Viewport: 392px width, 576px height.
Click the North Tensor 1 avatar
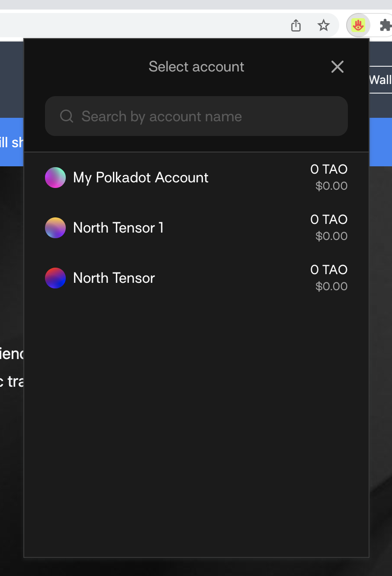click(x=55, y=228)
